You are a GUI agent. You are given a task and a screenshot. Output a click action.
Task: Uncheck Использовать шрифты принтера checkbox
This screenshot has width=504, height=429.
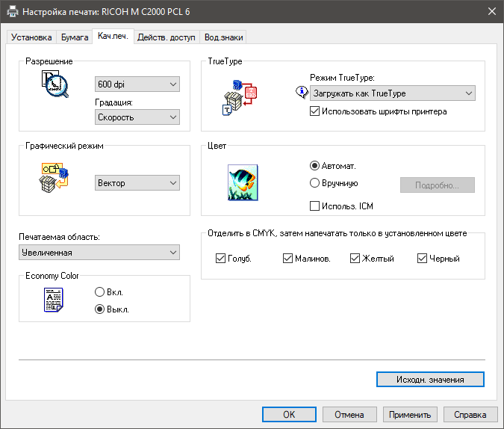click(315, 111)
